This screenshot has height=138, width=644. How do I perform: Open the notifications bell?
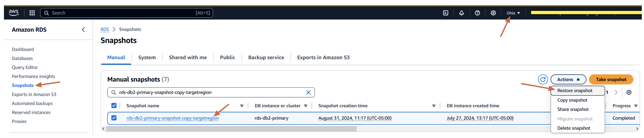461,13
